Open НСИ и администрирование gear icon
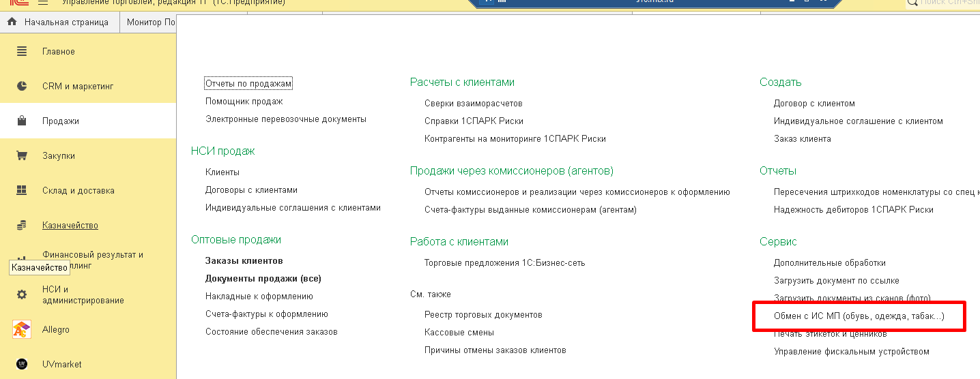This screenshot has height=379, width=980. pos(22,294)
